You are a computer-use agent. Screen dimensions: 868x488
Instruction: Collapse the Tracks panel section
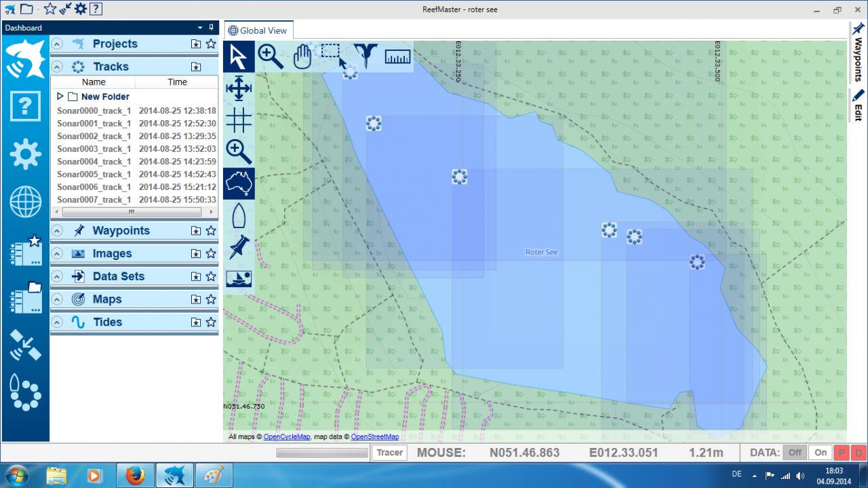pos(58,67)
